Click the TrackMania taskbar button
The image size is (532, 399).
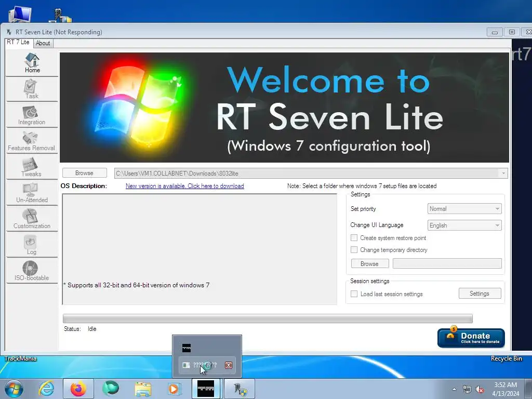tap(207, 389)
